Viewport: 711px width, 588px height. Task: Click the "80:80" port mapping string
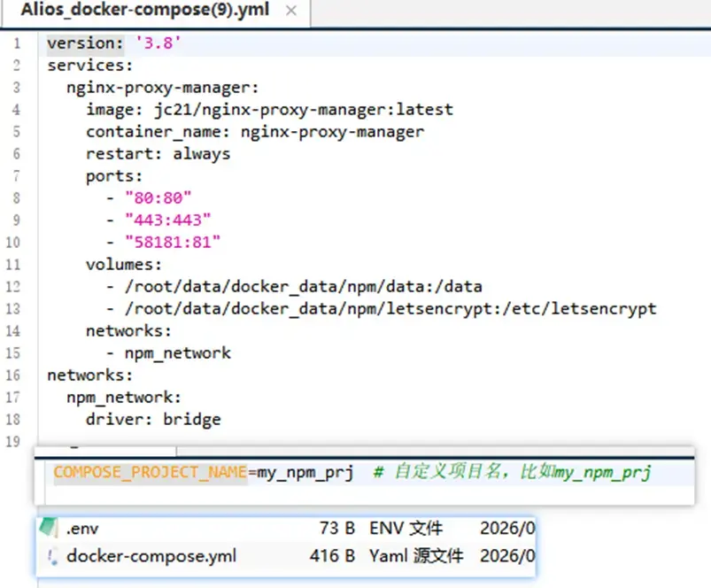158,198
